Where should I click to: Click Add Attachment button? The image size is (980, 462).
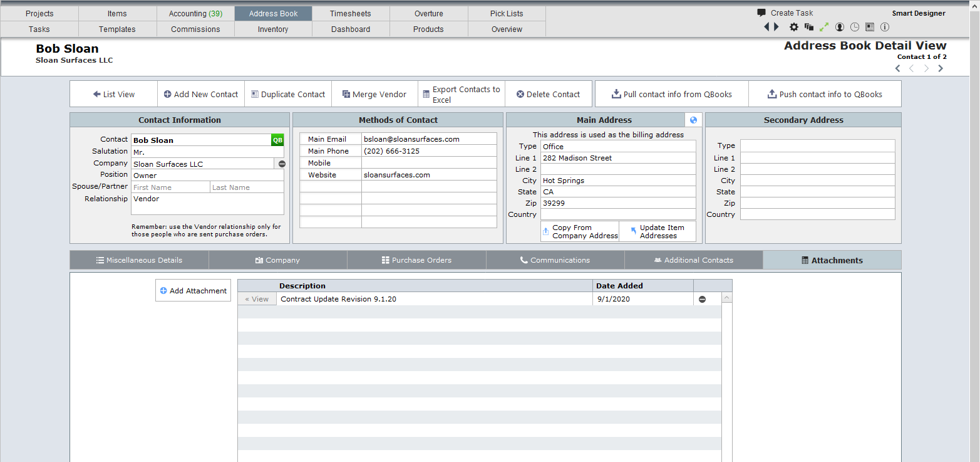pos(193,290)
